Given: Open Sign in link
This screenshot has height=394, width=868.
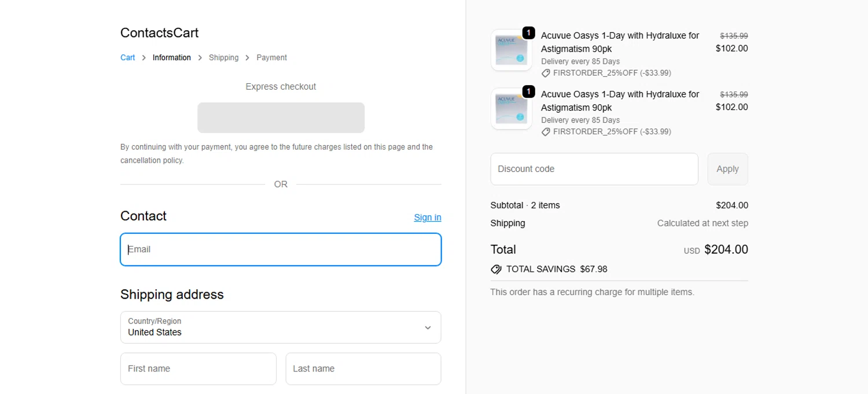Looking at the screenshot, I should pos(428,218).
